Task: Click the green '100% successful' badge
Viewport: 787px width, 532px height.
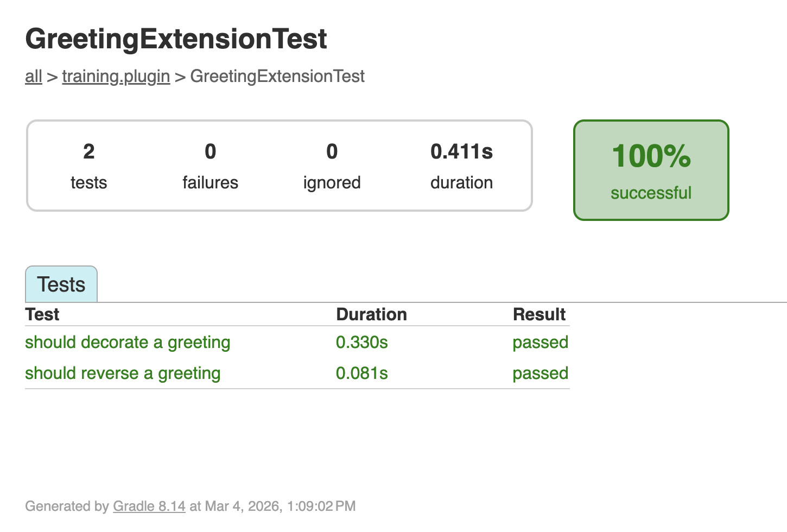Action: click(x=651, y=169)
